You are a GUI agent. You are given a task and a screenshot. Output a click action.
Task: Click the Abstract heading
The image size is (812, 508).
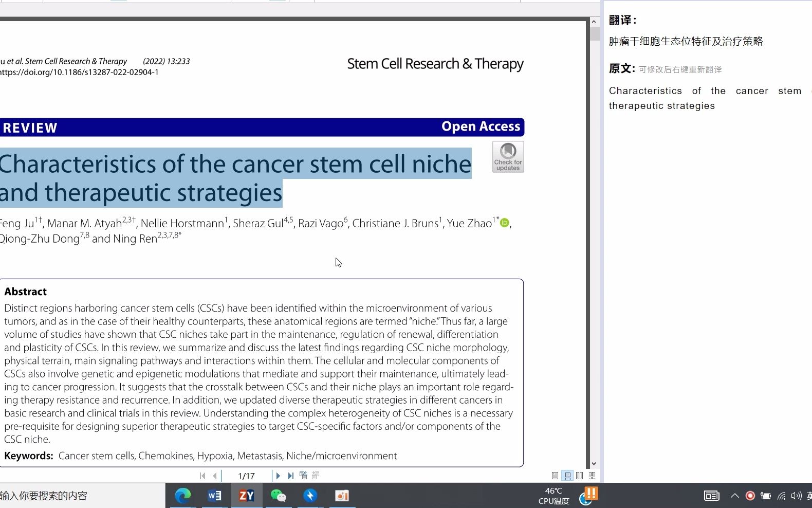coord(26,292)
